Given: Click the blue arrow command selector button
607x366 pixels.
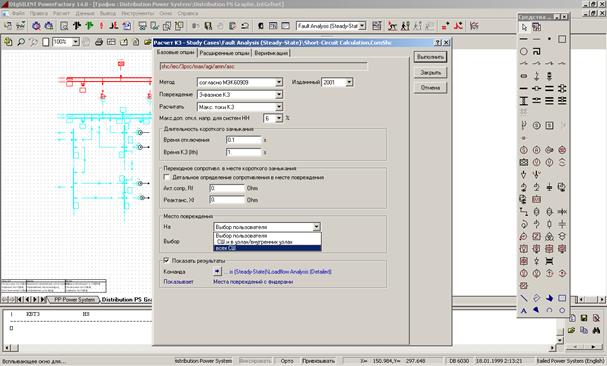Looking at the screenshot, I should click(217, 271).
